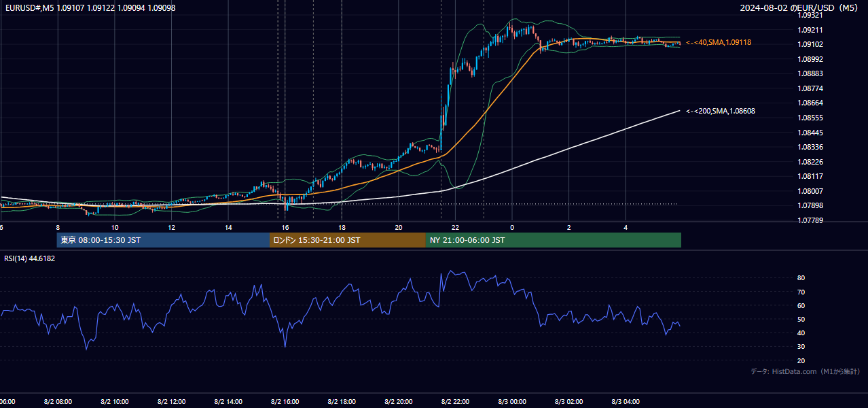Viewport: 868px width, 408px height.
Task: Click RSI scale level 30
Action: 801,347
